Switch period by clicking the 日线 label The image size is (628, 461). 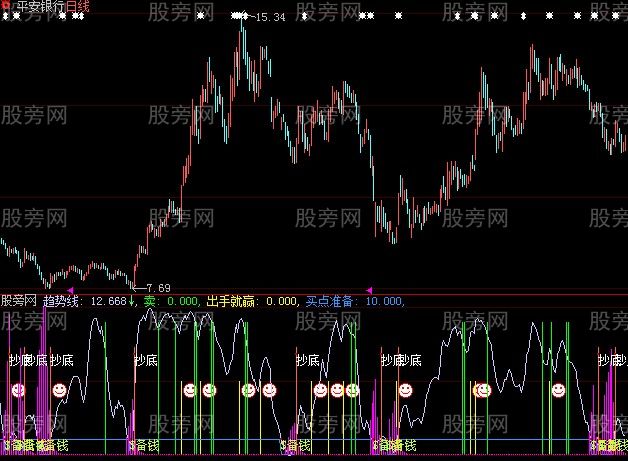78,6
